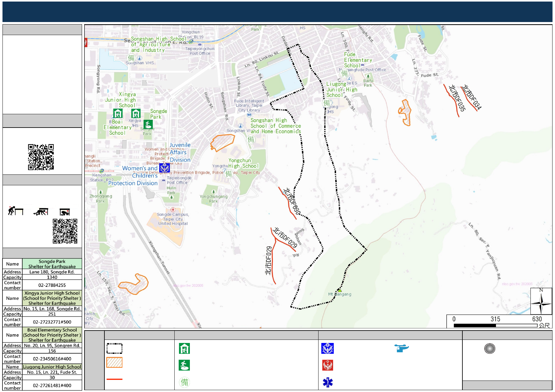The image size is (555, 392).
Task: Click address No. 20, Ln. 95, Songren Rd.
Action: coord(52,345)
